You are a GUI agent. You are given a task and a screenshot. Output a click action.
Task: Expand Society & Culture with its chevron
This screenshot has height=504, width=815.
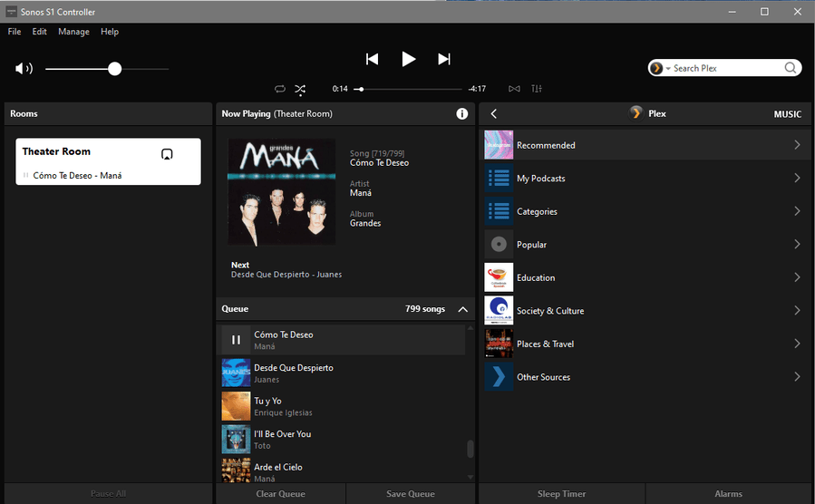(x=797, y=311)
